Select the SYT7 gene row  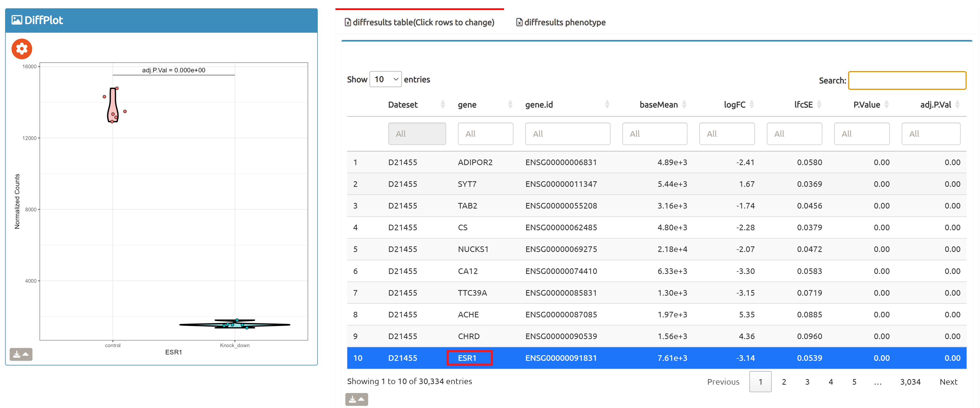pyautogui.click(x=656, y=184)
